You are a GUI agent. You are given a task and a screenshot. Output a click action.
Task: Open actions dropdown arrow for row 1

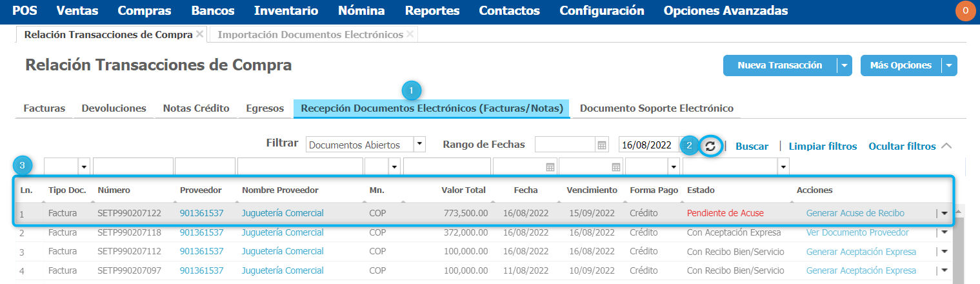(x=945, y=214)
